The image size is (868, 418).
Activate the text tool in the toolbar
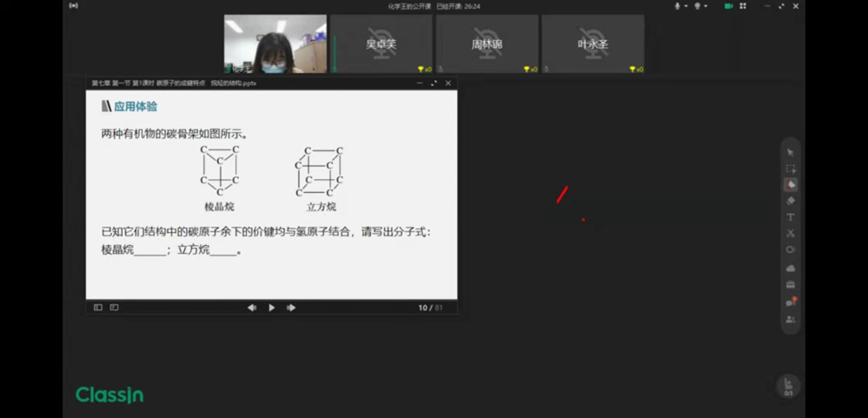coord(790,217)
